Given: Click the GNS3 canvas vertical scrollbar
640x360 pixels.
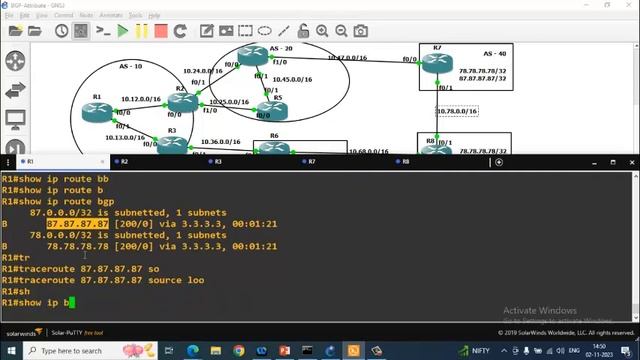Looking at the screenshot, I should (637, 98).
